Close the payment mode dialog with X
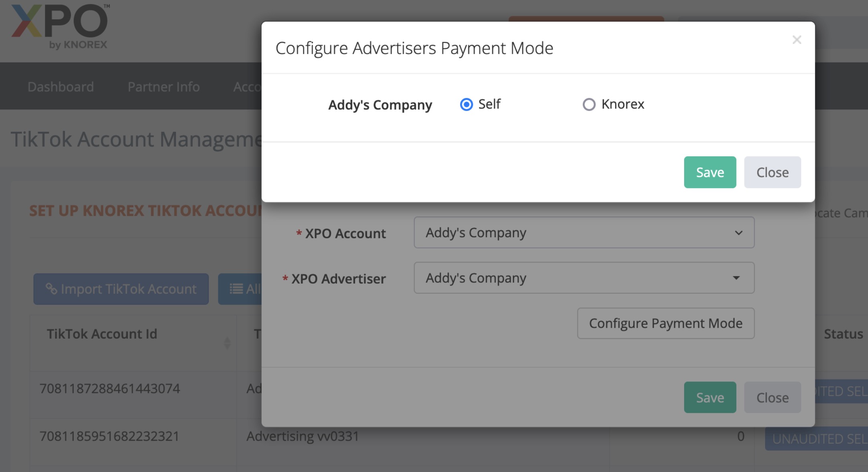868x472 pixels. click(797, 40)
